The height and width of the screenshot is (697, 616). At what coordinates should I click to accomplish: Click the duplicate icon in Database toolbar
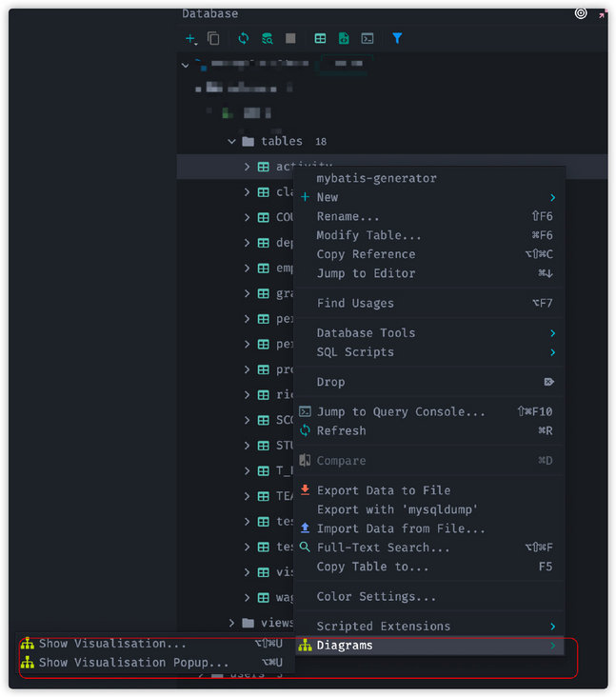[213, 39]
